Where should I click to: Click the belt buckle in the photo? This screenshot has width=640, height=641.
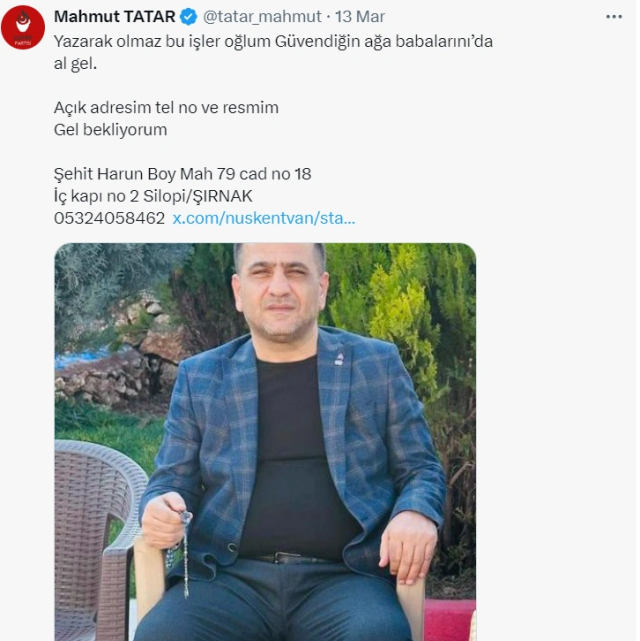click(283, 558)
